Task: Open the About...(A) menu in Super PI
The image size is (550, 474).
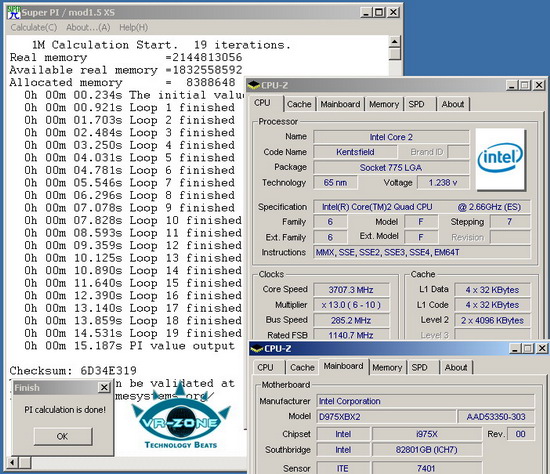Action: click(88, 27)
